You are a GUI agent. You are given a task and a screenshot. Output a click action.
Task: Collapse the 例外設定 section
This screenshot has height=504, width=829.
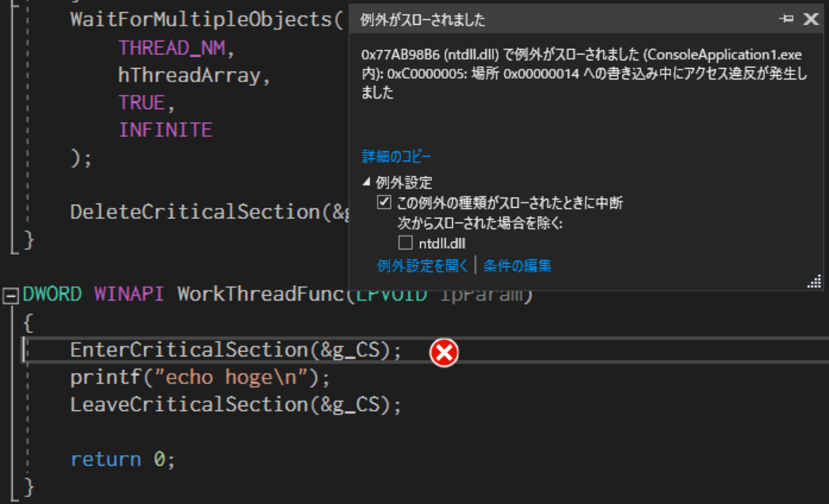[367, 183]
